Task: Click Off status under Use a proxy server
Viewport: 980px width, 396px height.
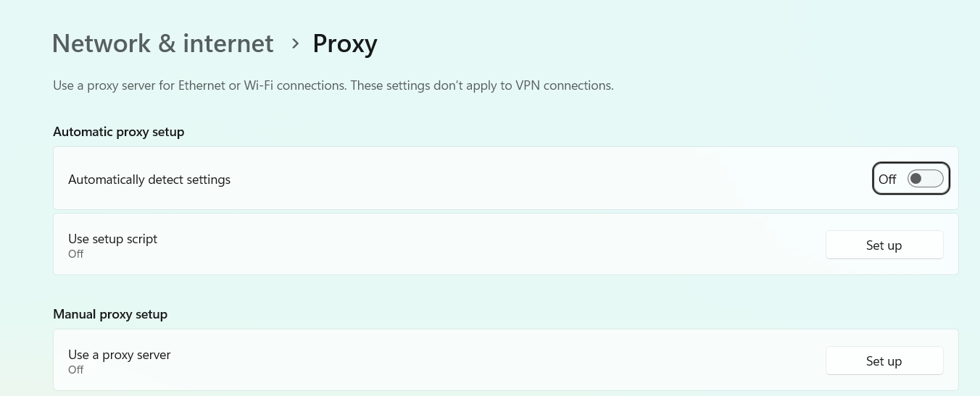Action: pos(76,370)
